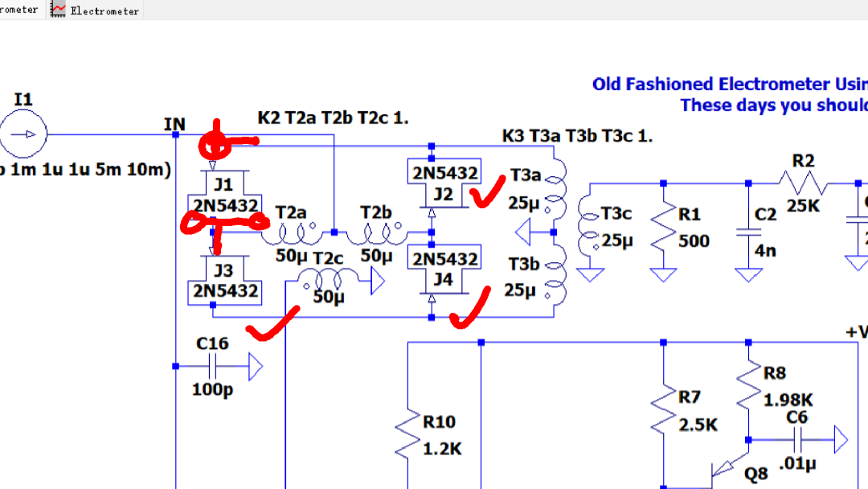Select the C2 4n capacitor symbol

[x=748, y=232]
